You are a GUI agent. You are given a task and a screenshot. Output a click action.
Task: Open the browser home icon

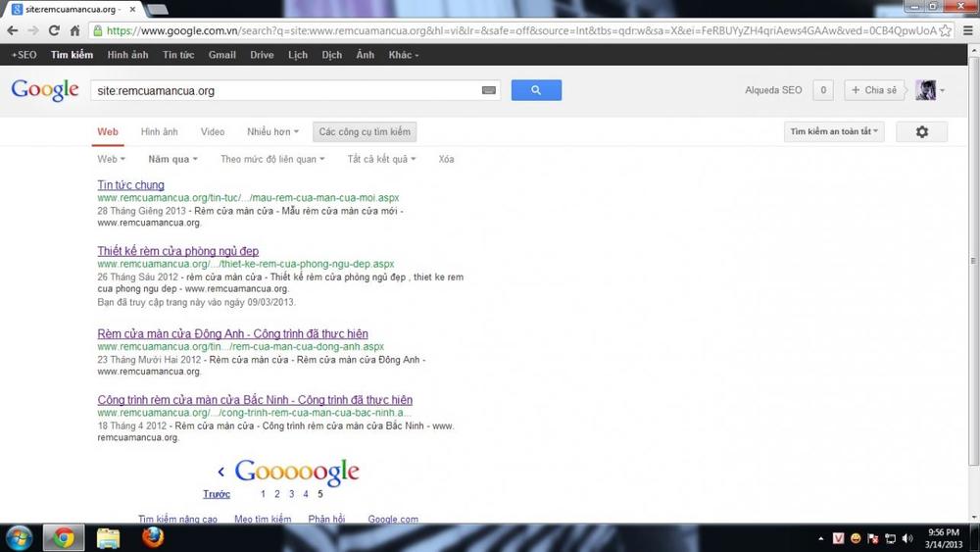(x=74, y=30)
